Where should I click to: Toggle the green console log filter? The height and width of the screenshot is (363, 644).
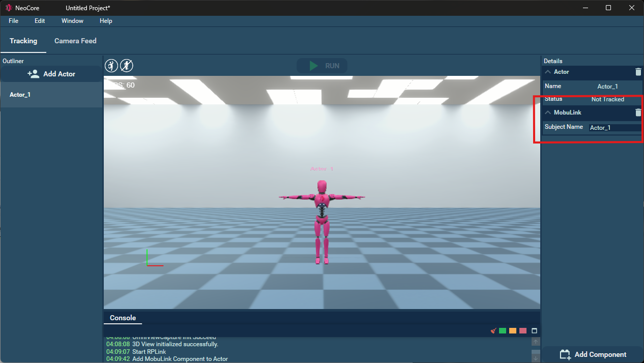[503, 331]
